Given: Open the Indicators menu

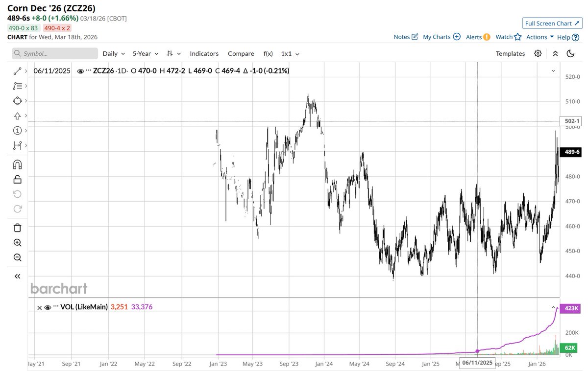Looking at the screenshot, I should pos(204,53).
